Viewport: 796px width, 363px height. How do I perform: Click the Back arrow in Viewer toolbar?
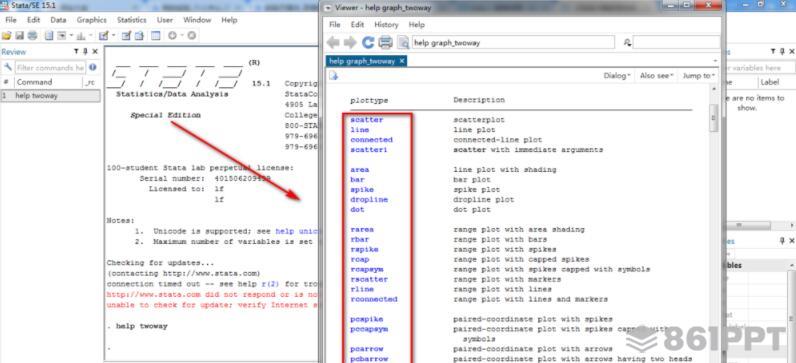(x=333, y=43)
